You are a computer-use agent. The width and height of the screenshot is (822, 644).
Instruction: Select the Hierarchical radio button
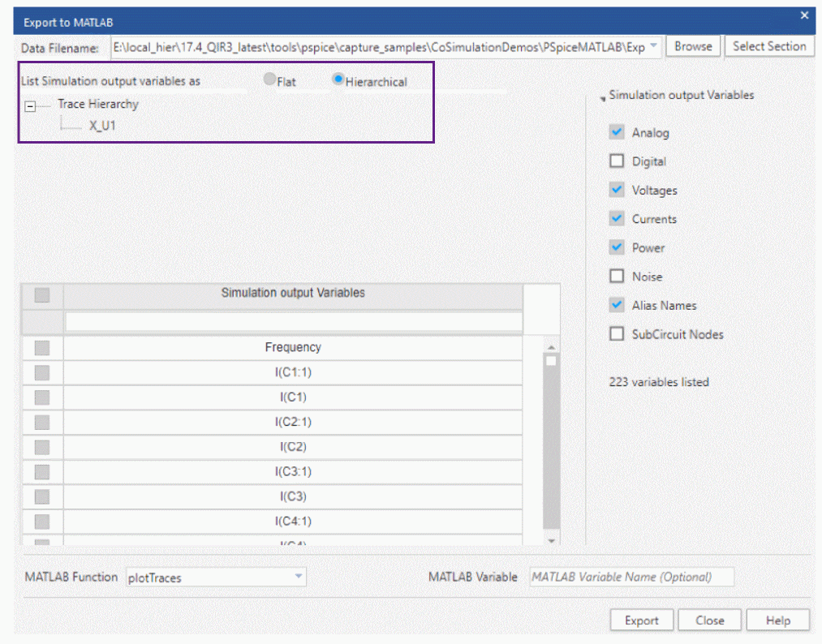[338, 79]
